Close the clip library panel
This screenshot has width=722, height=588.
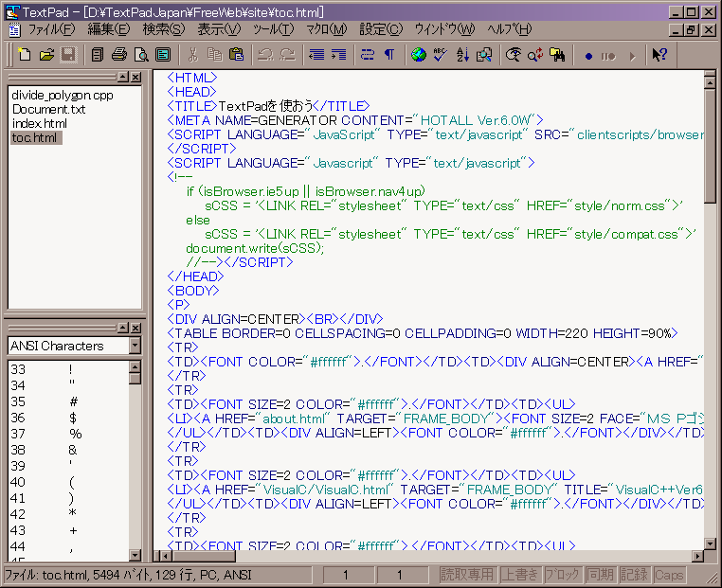(x=135, y=328)
